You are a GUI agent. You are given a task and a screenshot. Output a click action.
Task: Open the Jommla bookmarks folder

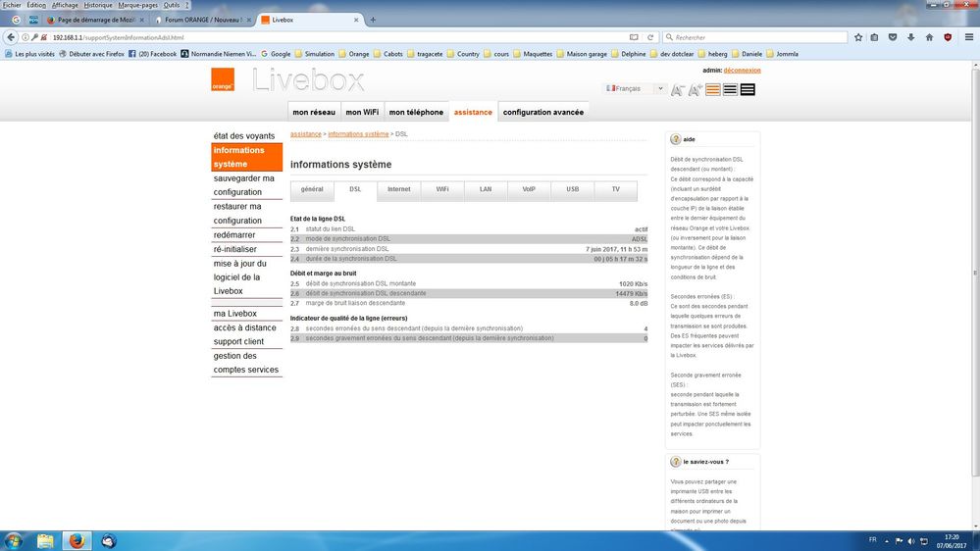click(783, 54)
